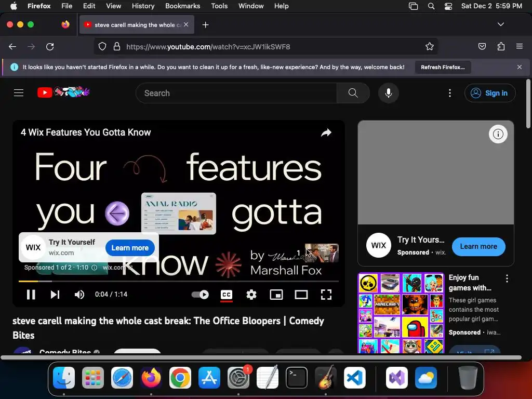Open the History menu

point(143,6)
